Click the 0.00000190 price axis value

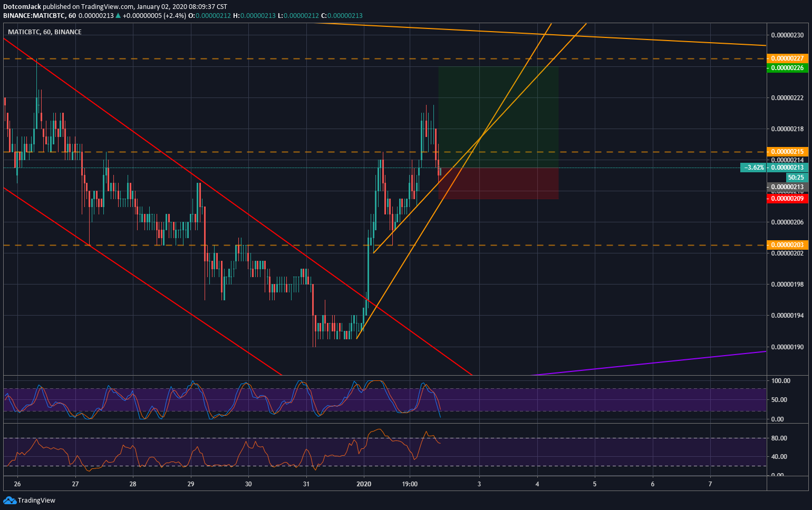click(787, 347)
